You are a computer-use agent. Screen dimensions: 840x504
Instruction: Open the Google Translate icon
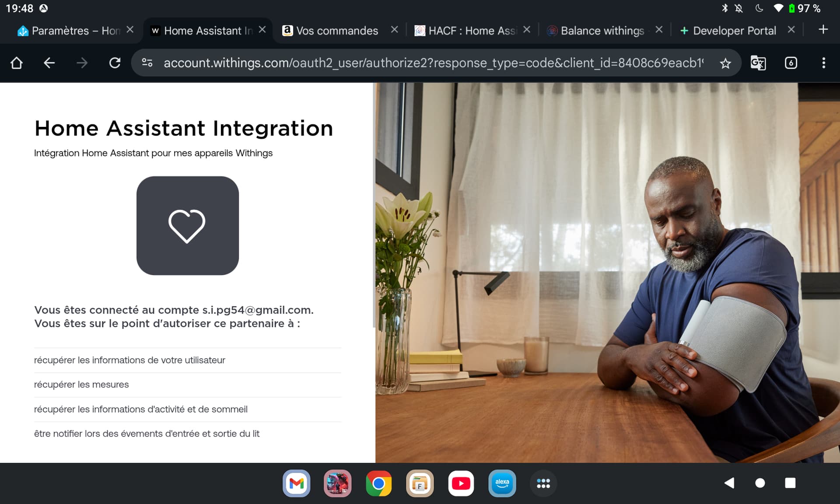pyautogui.click(x=758, y=63)
